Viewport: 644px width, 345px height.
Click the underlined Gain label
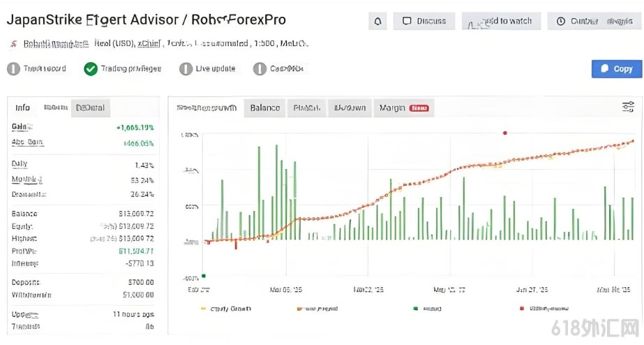pos(22,126)
